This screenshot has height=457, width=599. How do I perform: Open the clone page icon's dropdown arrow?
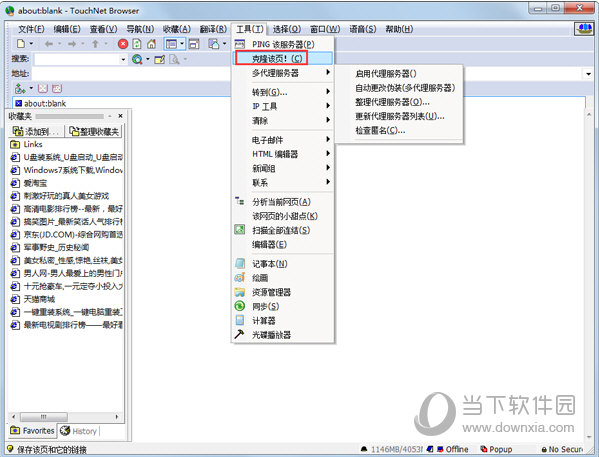pyautogui.click(x=224, y=44)
